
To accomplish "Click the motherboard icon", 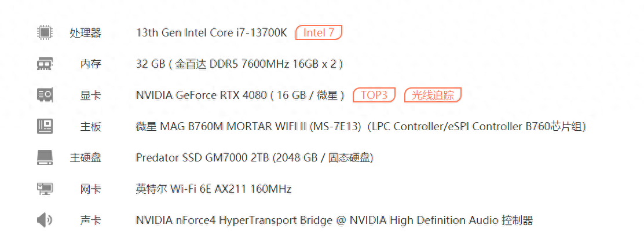I will click(x=45, y=126).
